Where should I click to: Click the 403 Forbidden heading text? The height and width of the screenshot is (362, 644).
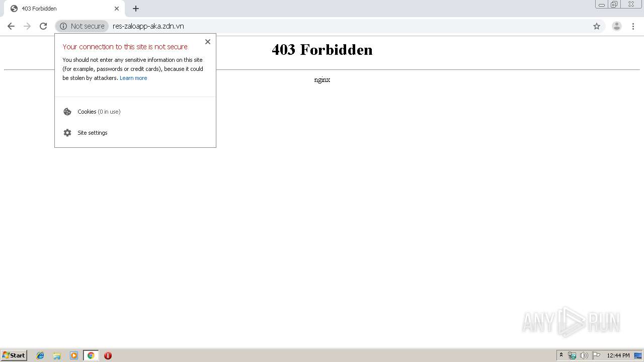(322, 50)
